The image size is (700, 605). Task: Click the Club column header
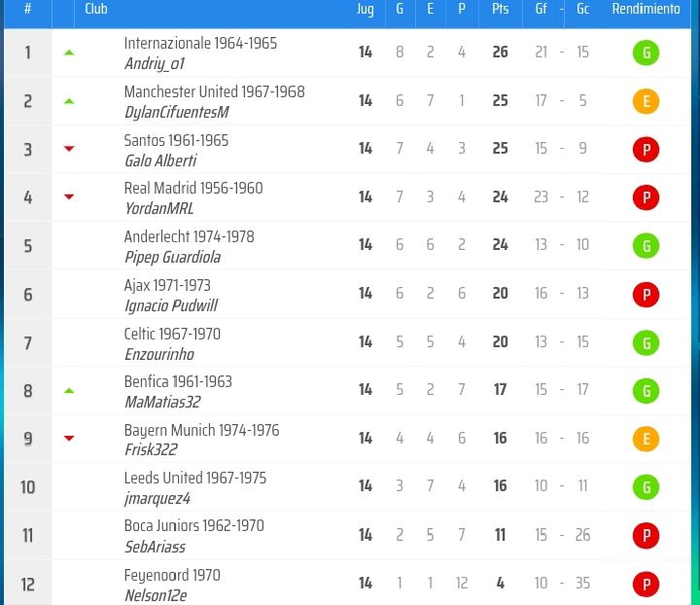[x=96, y=9]
